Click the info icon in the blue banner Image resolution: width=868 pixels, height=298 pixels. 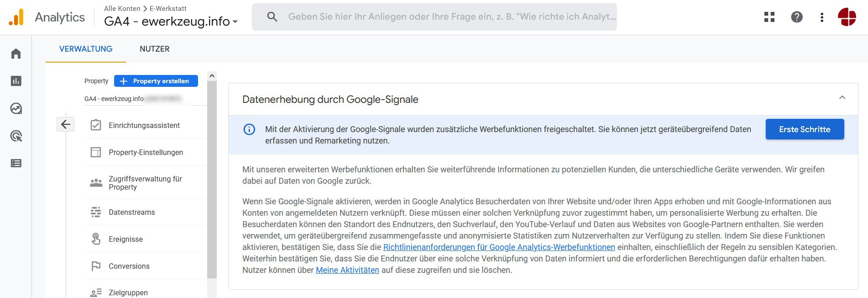249,129
